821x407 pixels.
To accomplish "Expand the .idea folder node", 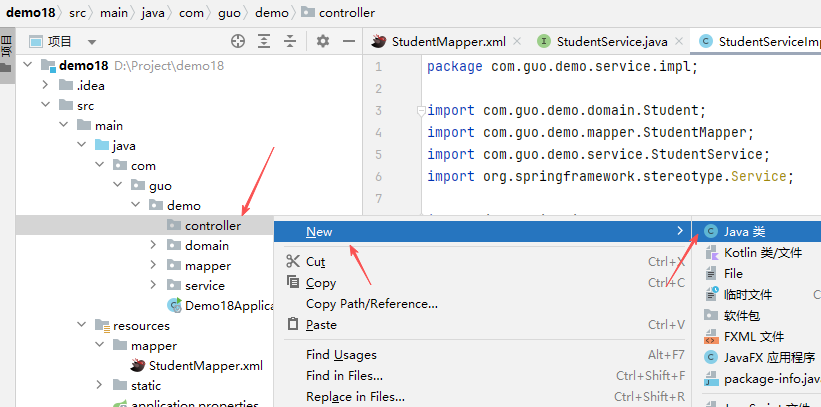I will [x=45, y=86].
